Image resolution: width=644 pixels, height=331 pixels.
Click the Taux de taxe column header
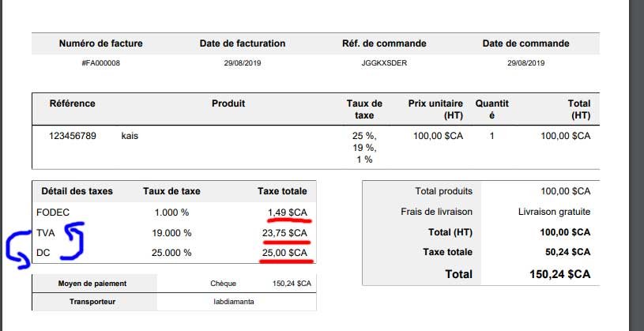point(364,109)
